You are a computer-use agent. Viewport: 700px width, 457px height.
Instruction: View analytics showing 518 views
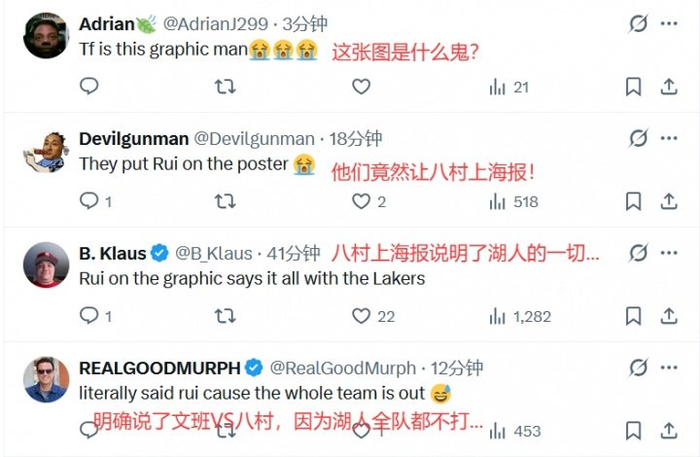[514, 202]
